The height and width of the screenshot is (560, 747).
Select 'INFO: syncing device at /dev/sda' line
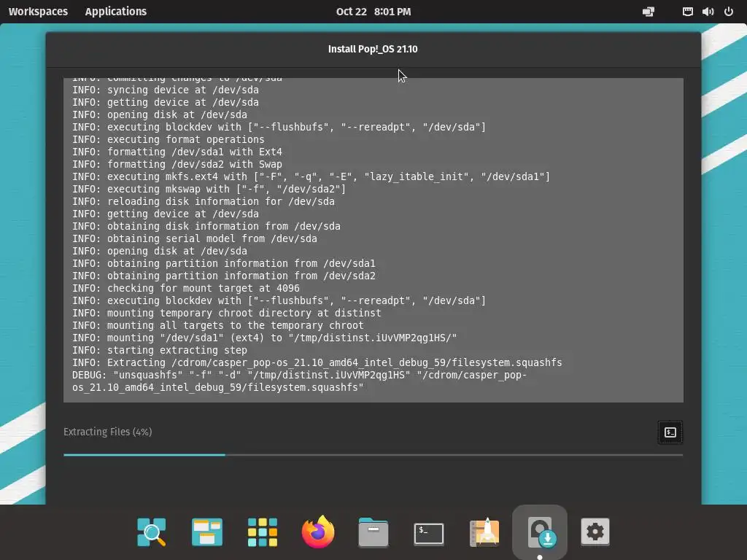pos(166,90)
